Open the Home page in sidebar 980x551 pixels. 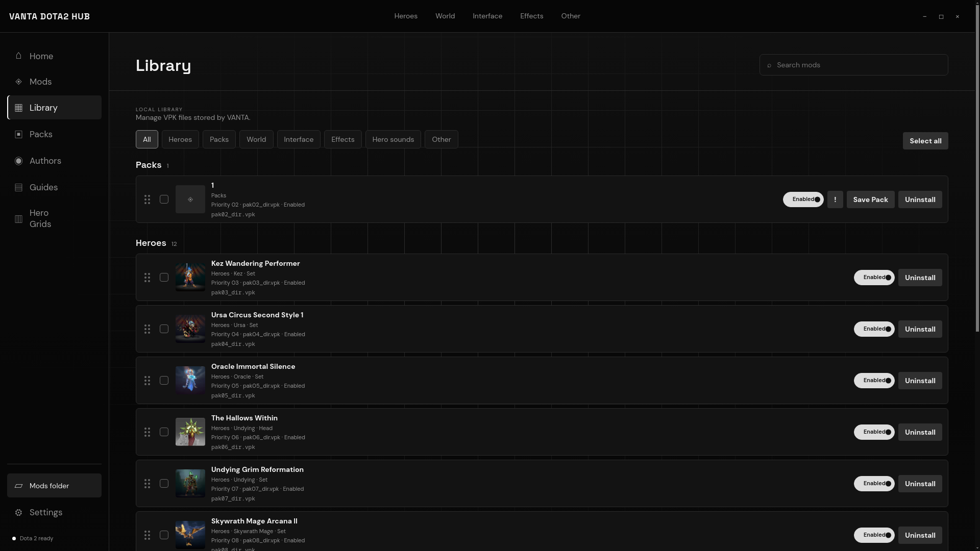tap(54, 56)
